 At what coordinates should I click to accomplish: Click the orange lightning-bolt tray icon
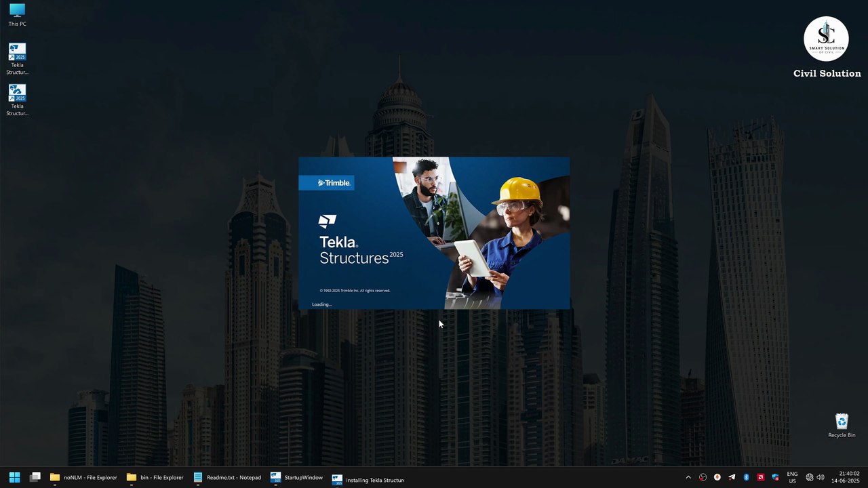717,477
